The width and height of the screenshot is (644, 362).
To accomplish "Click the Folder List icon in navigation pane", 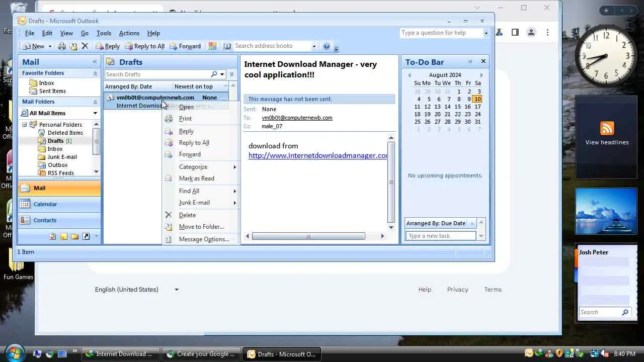I will (75, 236).
